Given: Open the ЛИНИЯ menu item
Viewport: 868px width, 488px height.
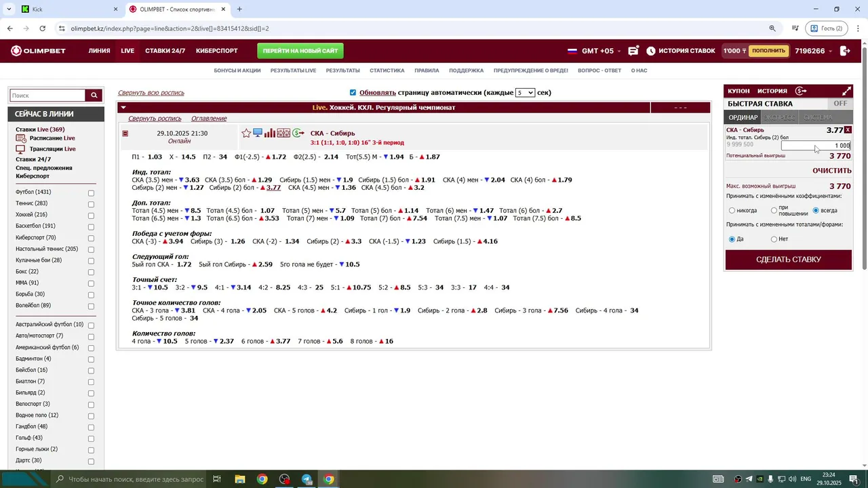Looking at the screenshot, I should 99,51.
